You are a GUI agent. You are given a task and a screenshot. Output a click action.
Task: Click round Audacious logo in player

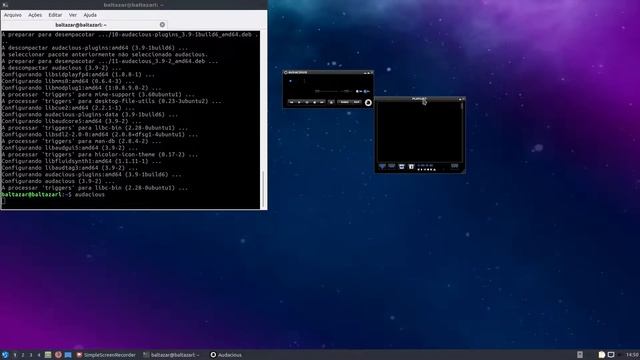coord(368,103)
